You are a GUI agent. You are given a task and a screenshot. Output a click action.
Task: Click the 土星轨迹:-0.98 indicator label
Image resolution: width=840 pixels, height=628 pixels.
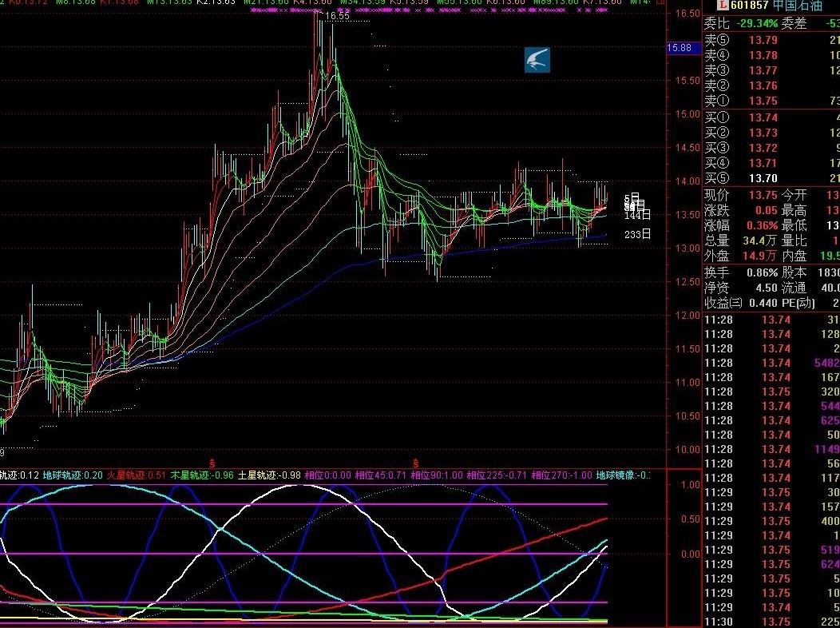(269, 475)
